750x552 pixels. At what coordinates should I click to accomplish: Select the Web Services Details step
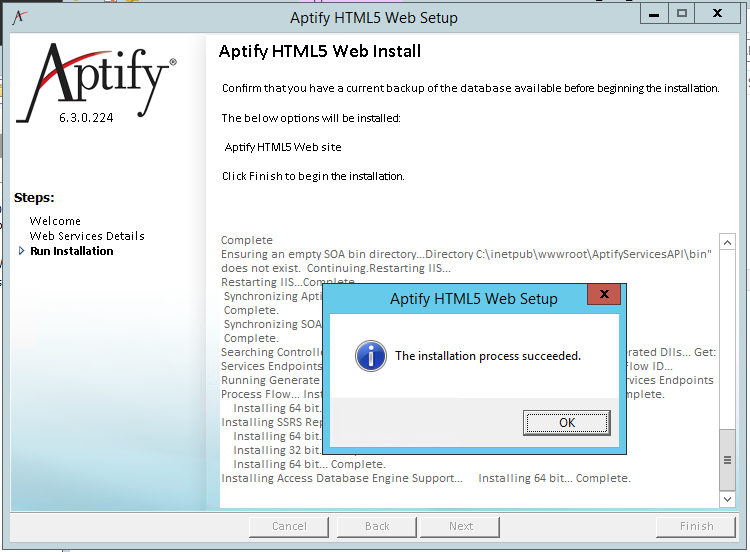click(87, 236)
